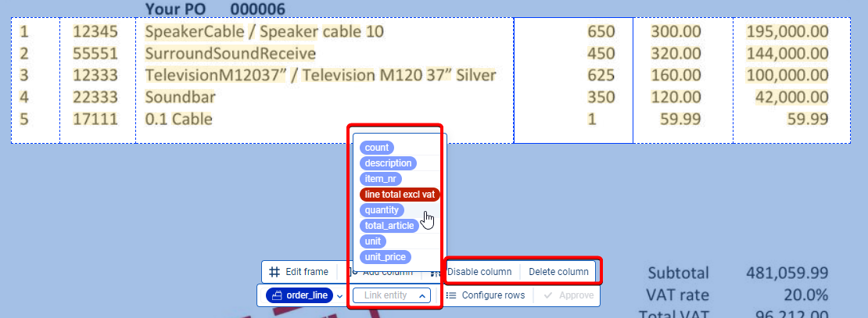Select the unit_price entity option
The width and height of the screenshot is (868, 318).
click(x=386, y=257)
